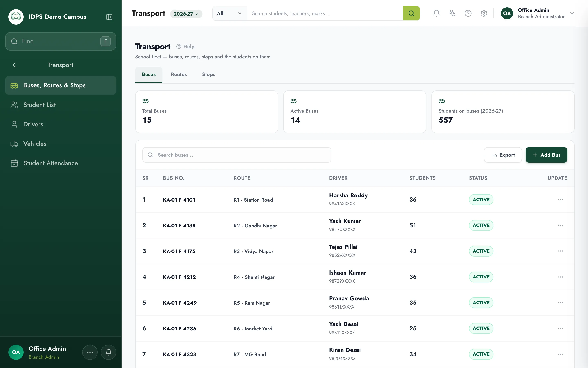Switch to the Stops tab
This screenshot has width=588, height=368.
pos(208,74)
